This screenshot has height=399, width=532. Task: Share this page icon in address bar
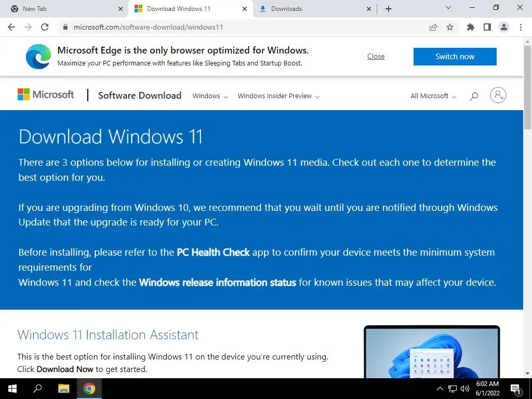coord(433,28)
